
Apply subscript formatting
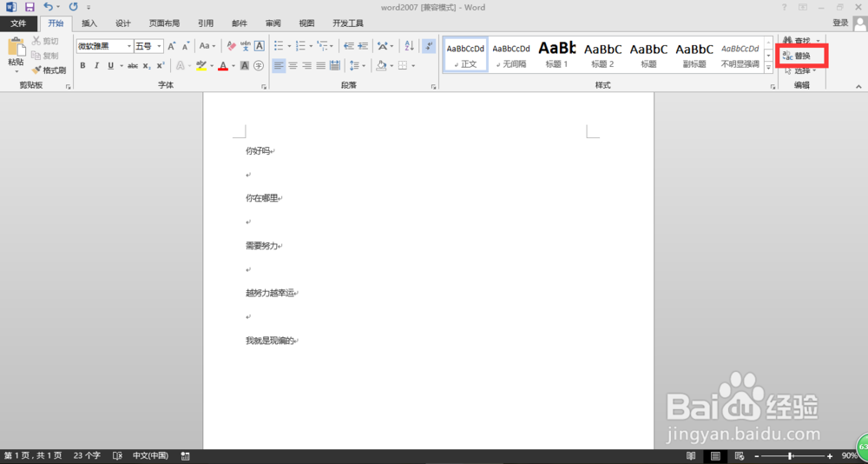coord(146,66)
